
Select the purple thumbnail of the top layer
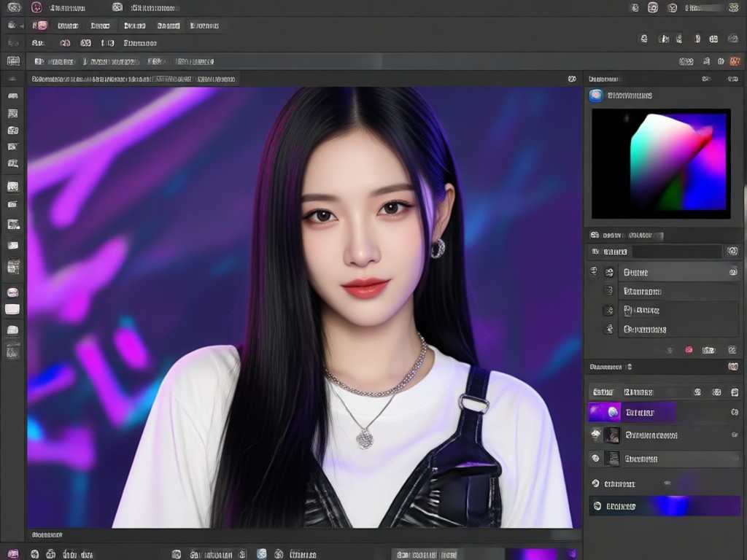pyautogui.click(x=604, y=412)
